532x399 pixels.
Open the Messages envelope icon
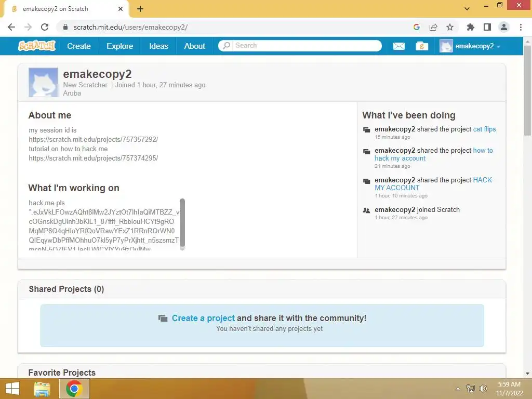398,46
